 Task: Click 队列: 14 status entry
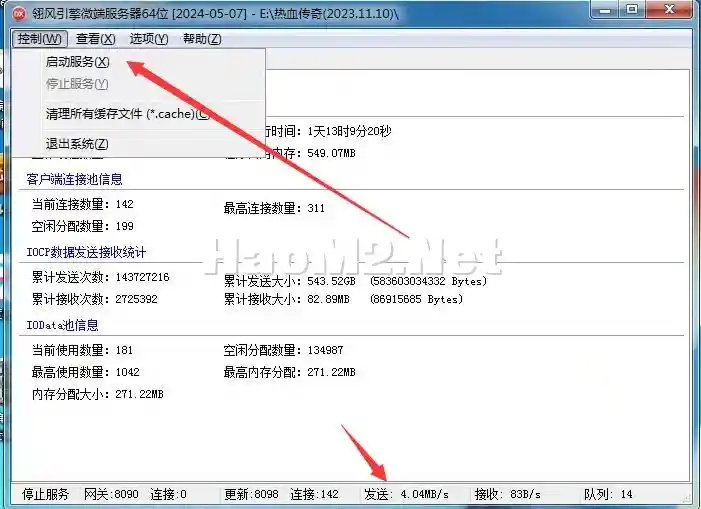coord(608,494)
